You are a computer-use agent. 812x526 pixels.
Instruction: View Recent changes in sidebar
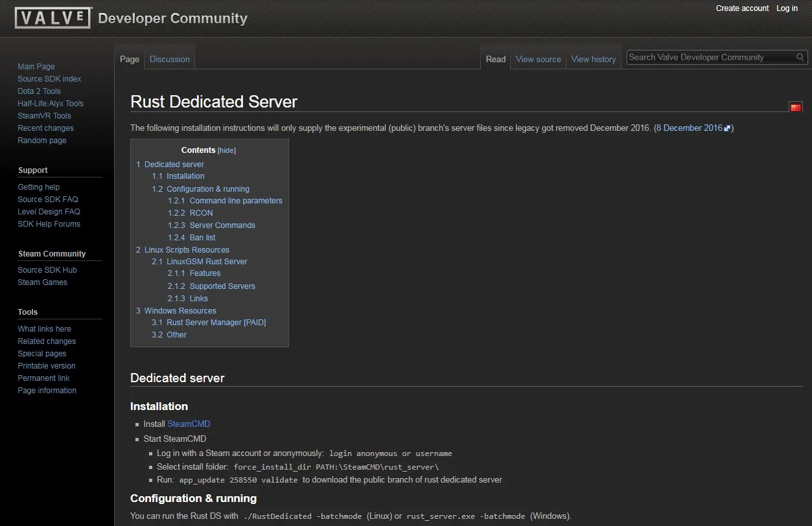coord(45,128)
